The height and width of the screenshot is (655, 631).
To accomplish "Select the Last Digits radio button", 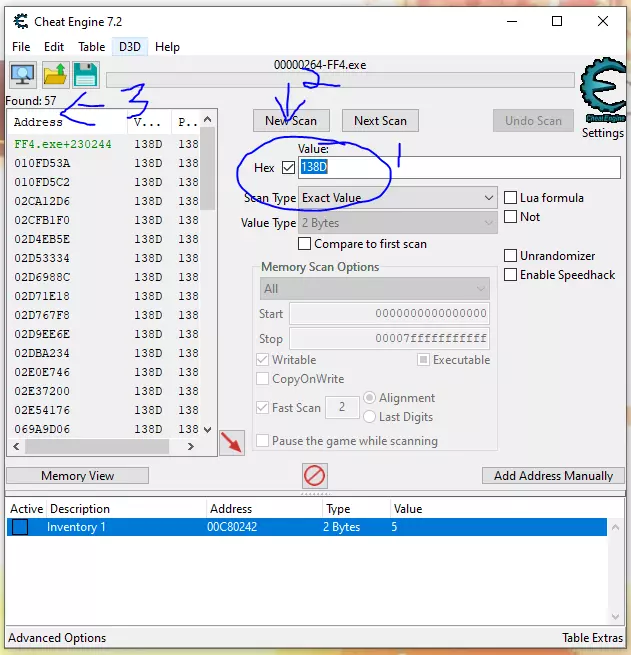I will point(369,417).
